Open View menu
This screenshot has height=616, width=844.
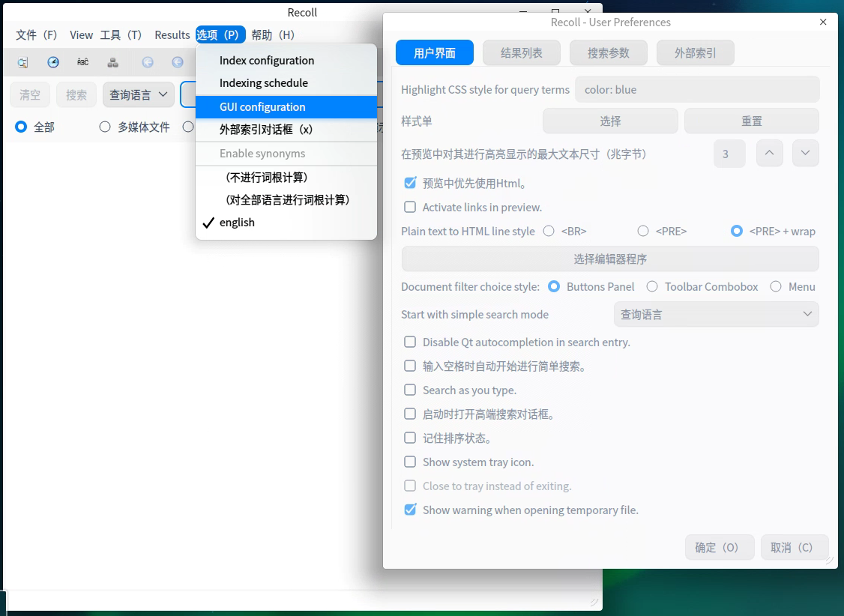click(81, 35)
